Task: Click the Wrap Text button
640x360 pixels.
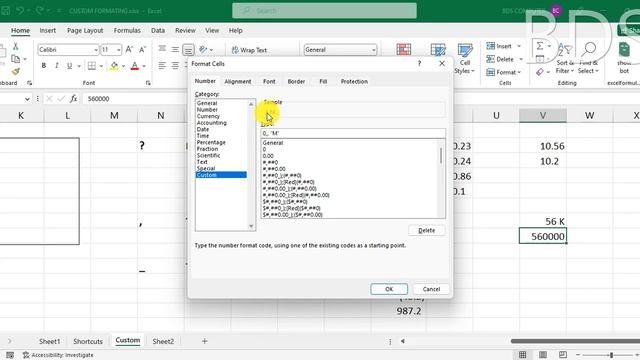Action: 249,50
